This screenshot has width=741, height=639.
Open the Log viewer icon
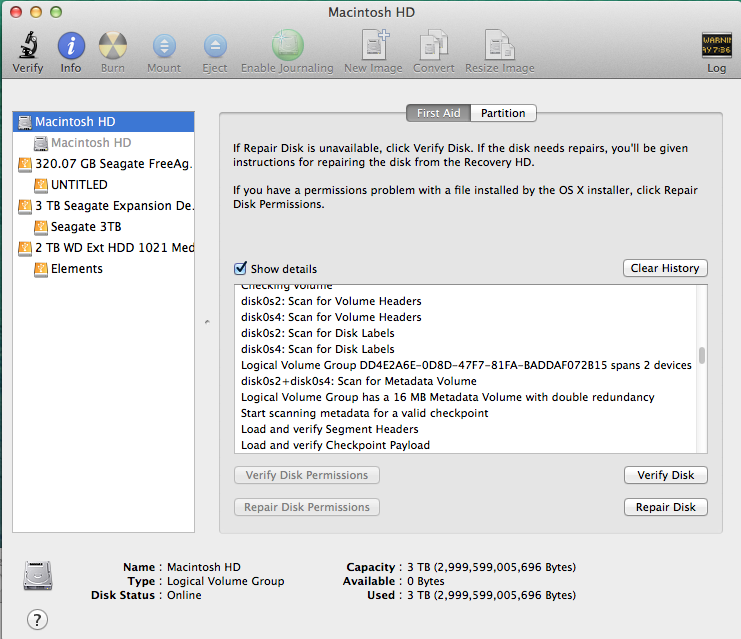716,45
